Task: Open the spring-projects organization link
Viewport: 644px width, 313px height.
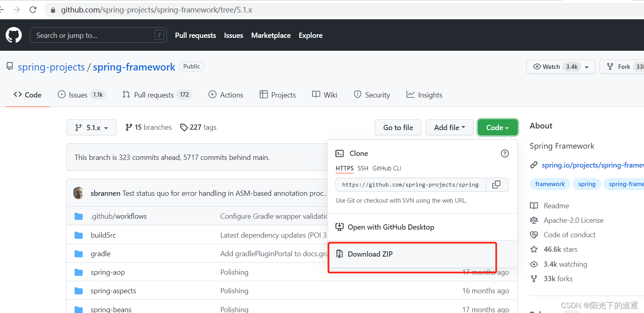Action: (x=51, y=67)
